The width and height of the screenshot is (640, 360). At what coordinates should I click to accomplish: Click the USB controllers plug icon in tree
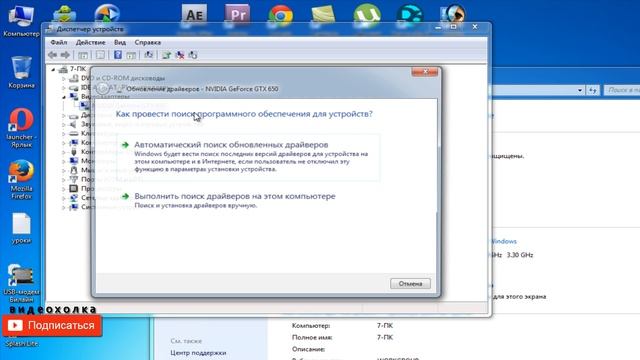(74, 152)
